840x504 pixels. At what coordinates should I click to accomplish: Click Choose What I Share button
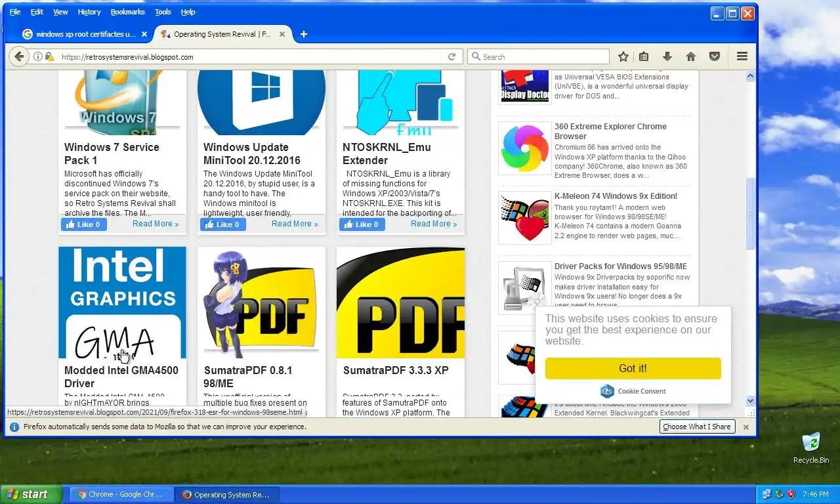[696, 427]
